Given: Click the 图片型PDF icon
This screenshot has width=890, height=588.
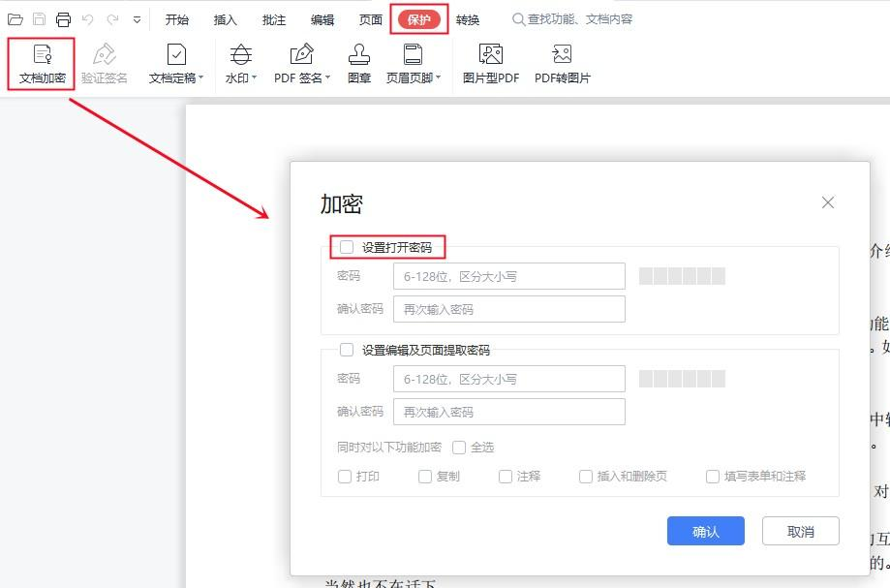Looking at the screenshot, I should (x=490, y=54).
